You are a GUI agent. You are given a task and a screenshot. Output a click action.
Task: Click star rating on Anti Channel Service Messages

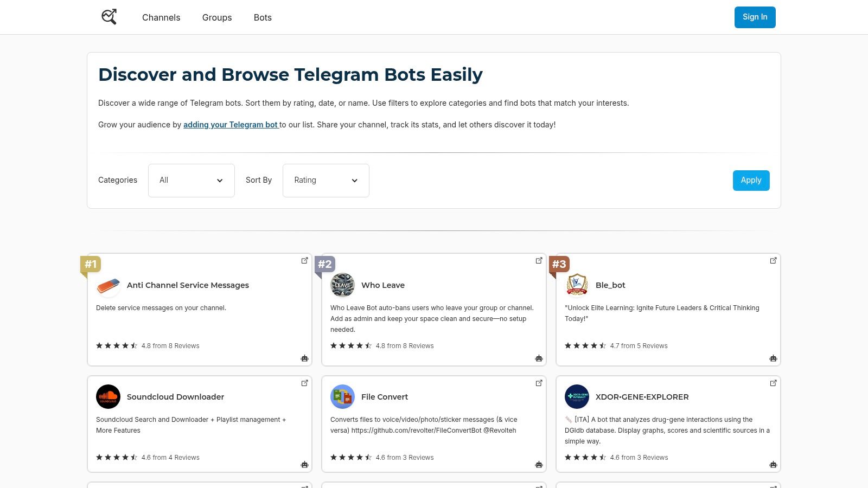117,346
